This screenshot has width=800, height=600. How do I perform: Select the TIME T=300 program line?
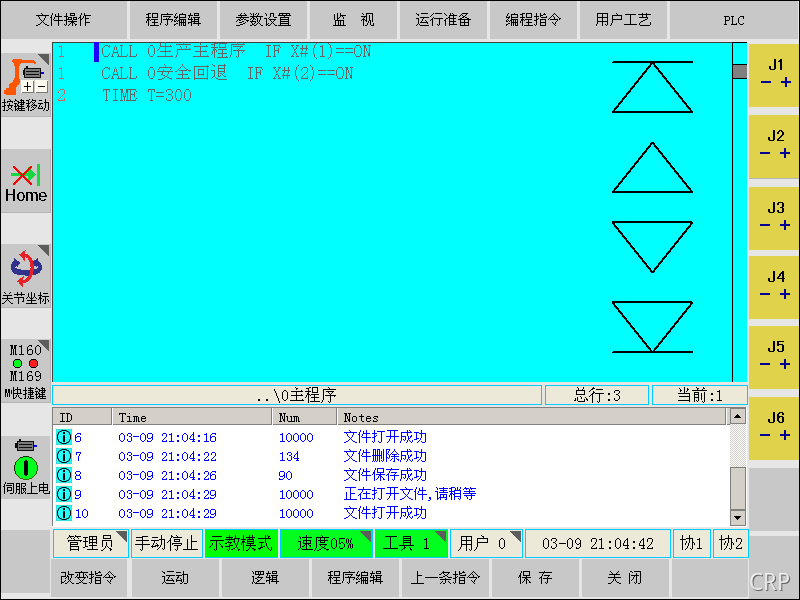(x=147, y=95)
